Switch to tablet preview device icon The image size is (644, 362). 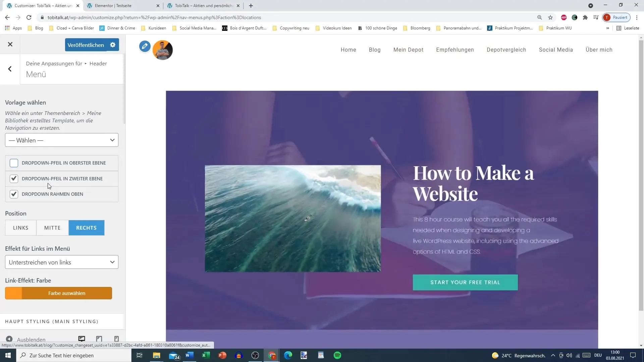tap(99, 339)
